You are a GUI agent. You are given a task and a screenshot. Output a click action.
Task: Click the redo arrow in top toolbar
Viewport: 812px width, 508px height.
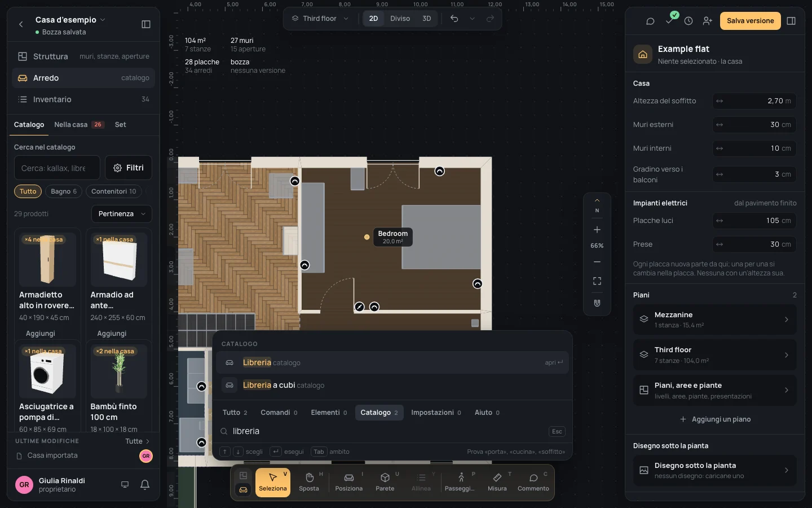(490, 19)
